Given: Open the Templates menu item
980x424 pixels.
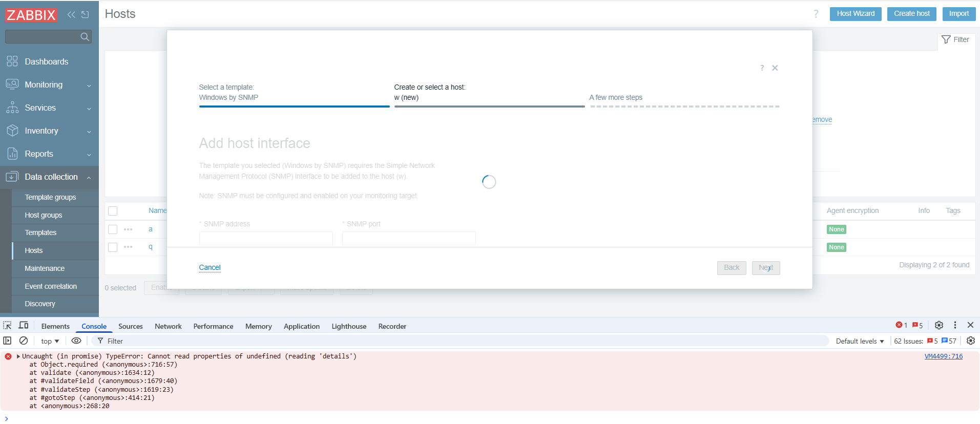Looking at the screenshot, I should click(40, 232).
